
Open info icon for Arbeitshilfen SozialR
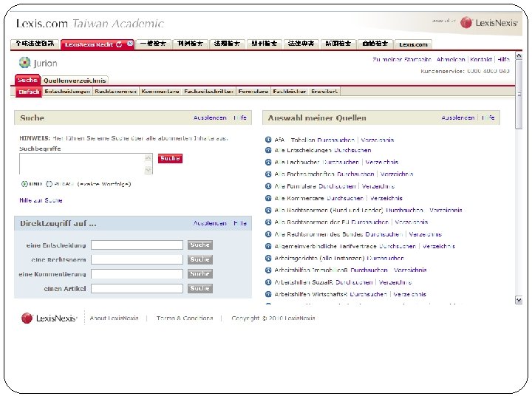coord(268,282)
